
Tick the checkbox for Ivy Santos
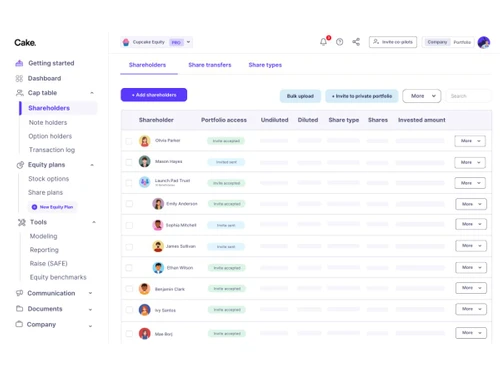click(129, 310)
